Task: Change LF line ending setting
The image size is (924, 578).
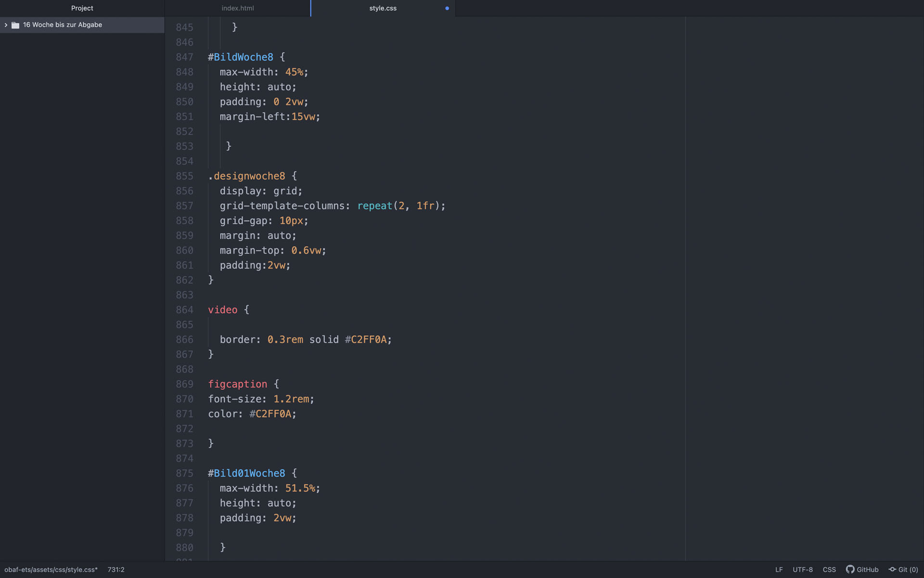Action: coord(779,569)
